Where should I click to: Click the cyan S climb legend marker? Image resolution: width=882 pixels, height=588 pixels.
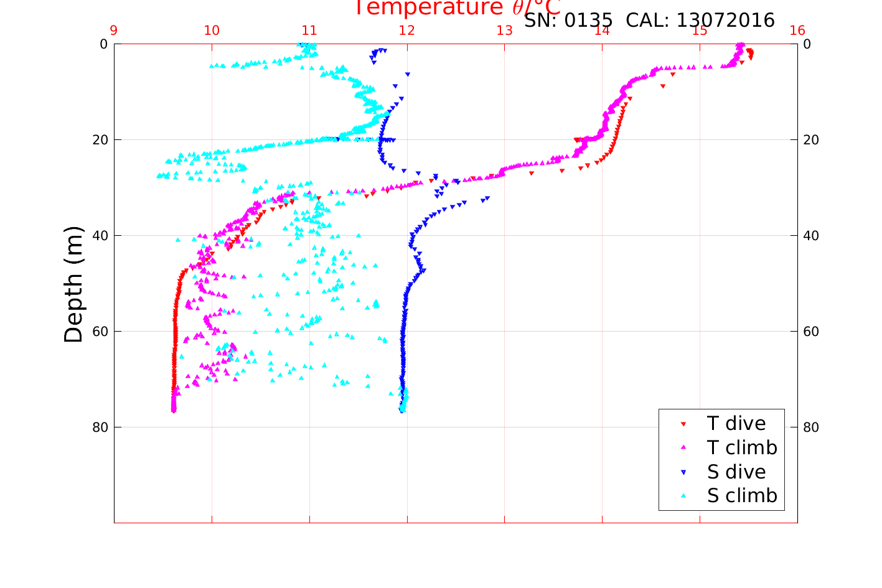point(683,496)
